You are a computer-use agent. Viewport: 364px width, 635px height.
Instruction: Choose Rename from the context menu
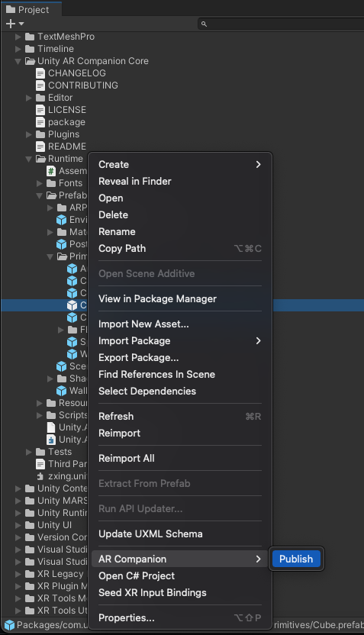tap(180, 232)
